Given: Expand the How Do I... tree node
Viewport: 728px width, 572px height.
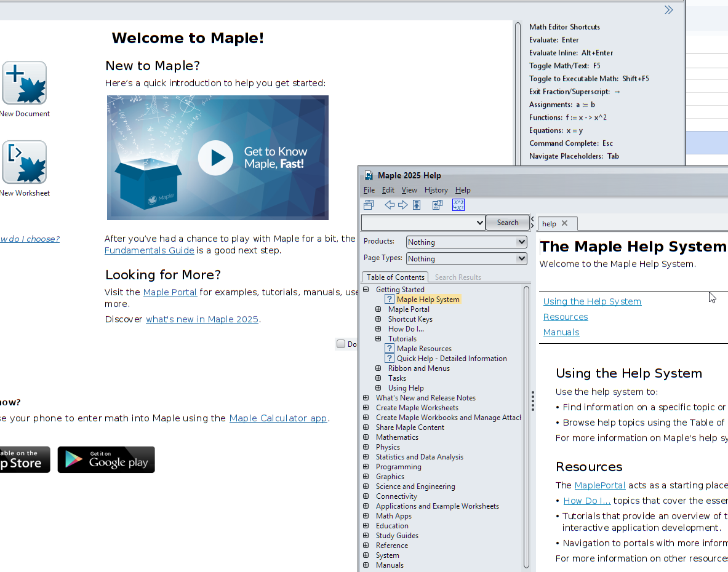Looking at the screenshot, I should tap(378, 328).
